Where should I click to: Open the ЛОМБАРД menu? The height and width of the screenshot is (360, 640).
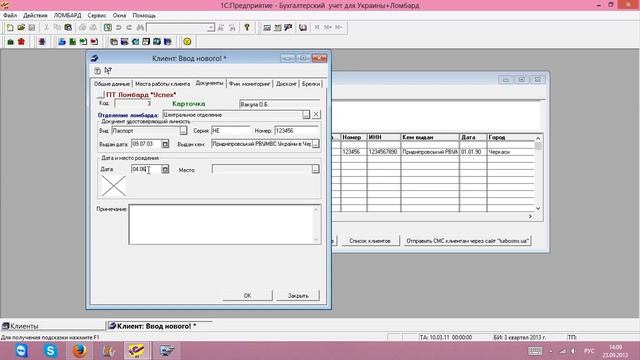67,15
